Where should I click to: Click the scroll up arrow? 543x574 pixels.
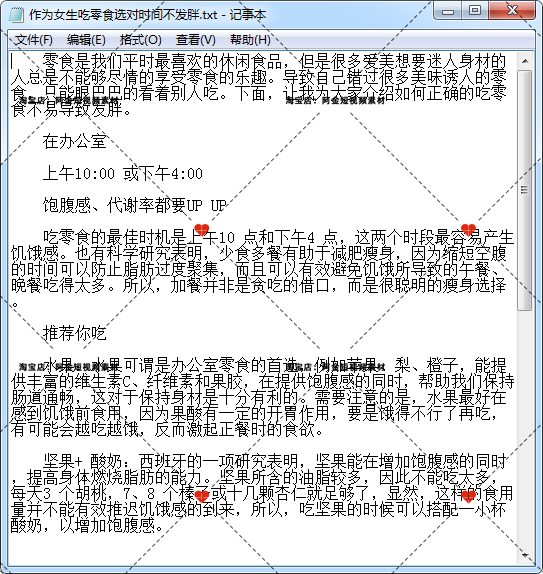pos(525,61)
